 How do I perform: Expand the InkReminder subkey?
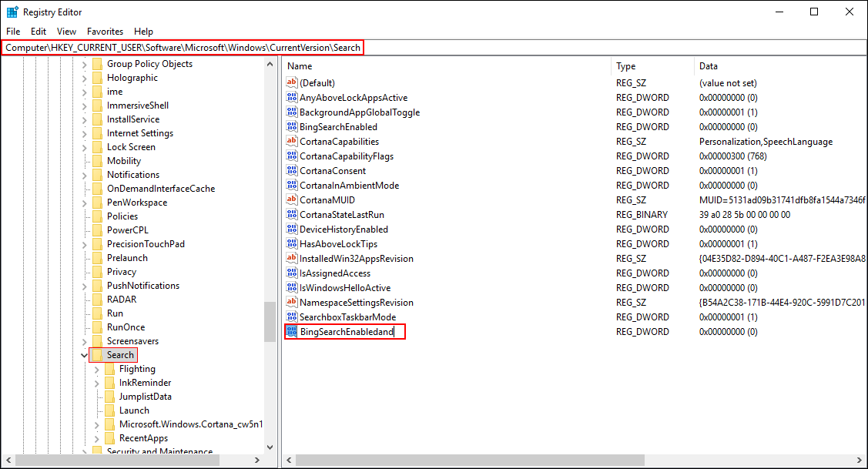pos(96,384)
